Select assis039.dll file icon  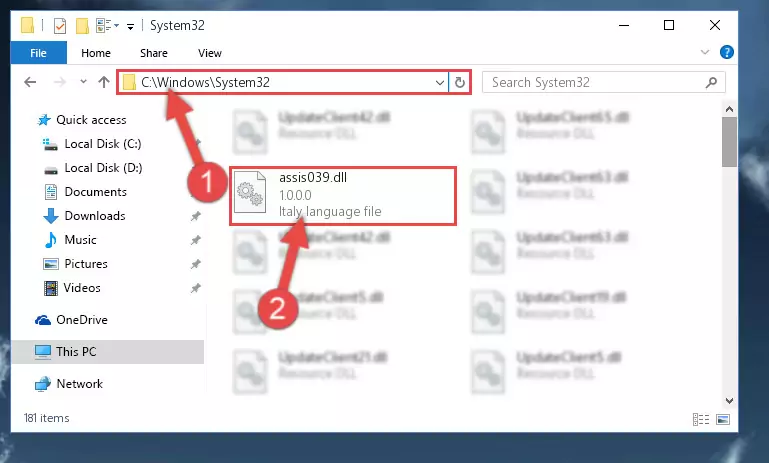pyautogui.click(x=250, y=192)
